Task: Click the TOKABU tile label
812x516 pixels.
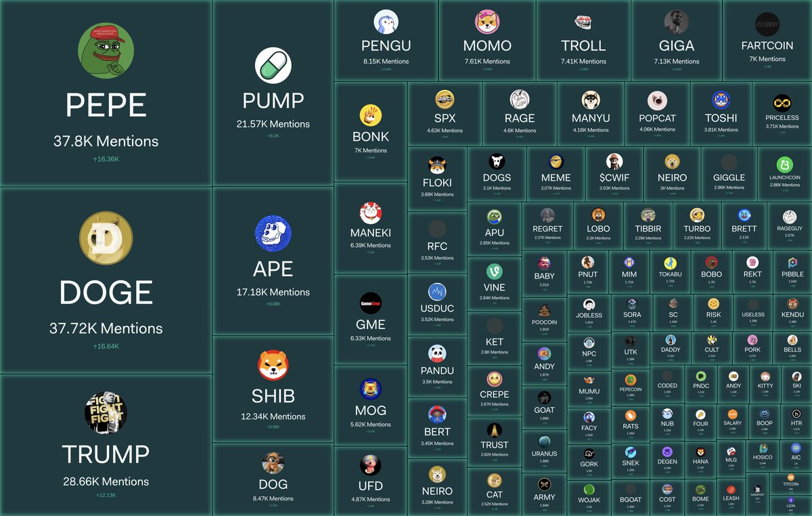Action: [x=670, y=274]
